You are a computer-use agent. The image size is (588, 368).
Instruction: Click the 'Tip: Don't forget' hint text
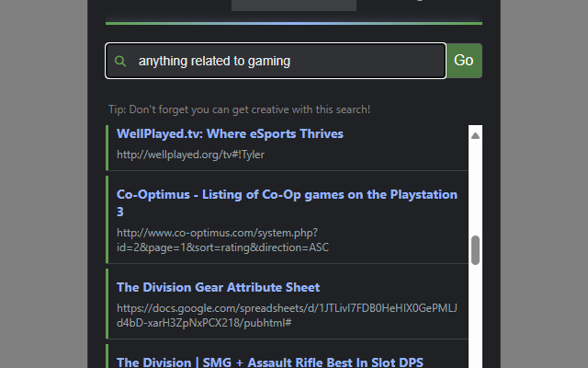click(239, 109)
